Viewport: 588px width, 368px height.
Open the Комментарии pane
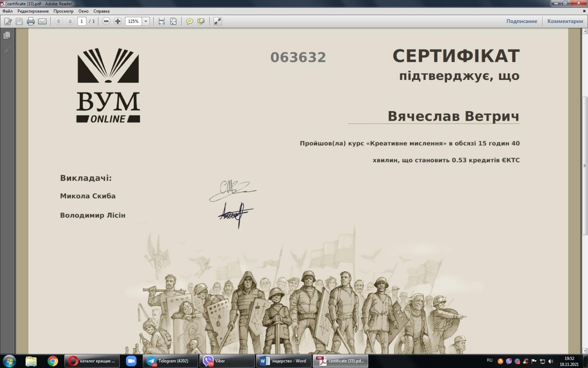tap(565, 21)
